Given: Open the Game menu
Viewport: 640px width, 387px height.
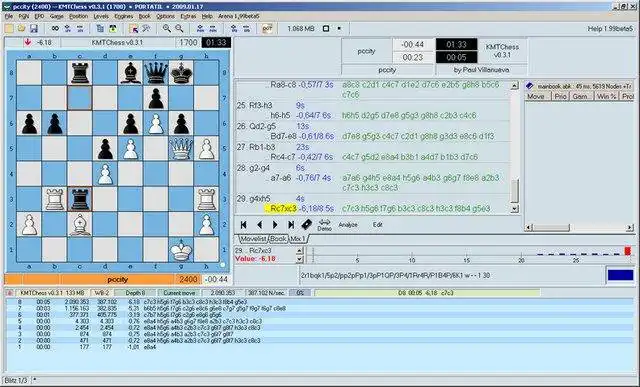Looking at the screenshot, I should point(56,16).
